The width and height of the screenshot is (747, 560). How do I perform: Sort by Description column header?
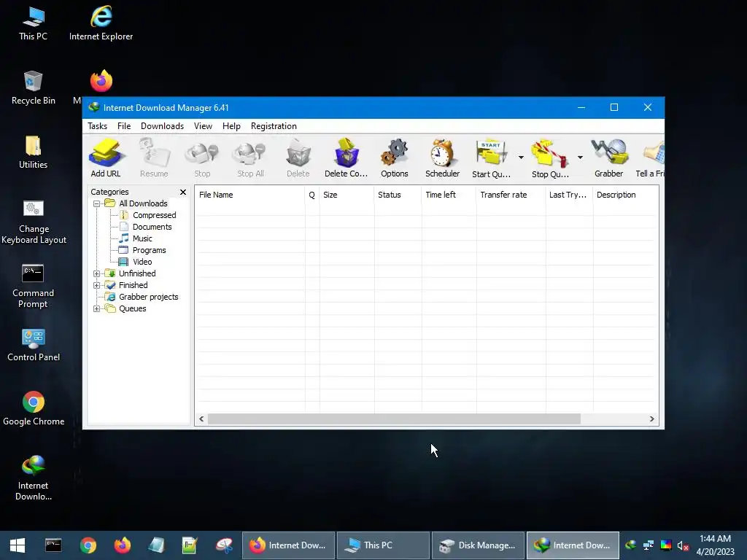pos(625,195)
